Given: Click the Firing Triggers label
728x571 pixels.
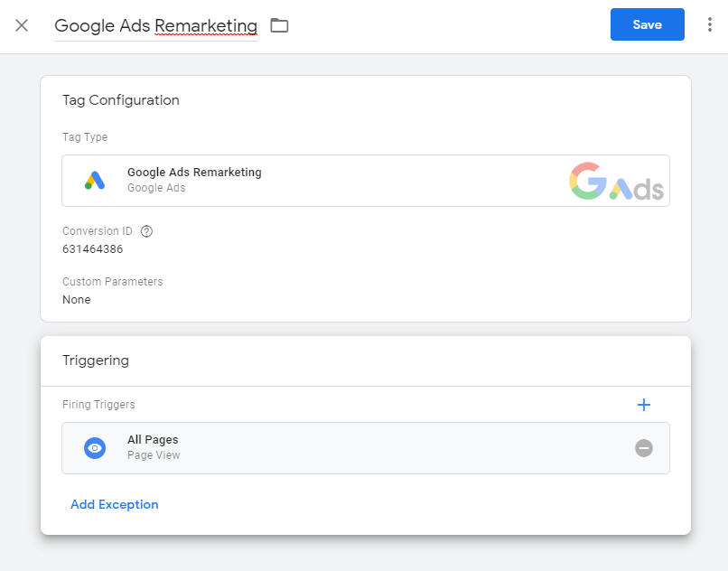Looking at the screenshot, I should pyautogui.click(x=98, y=405).
